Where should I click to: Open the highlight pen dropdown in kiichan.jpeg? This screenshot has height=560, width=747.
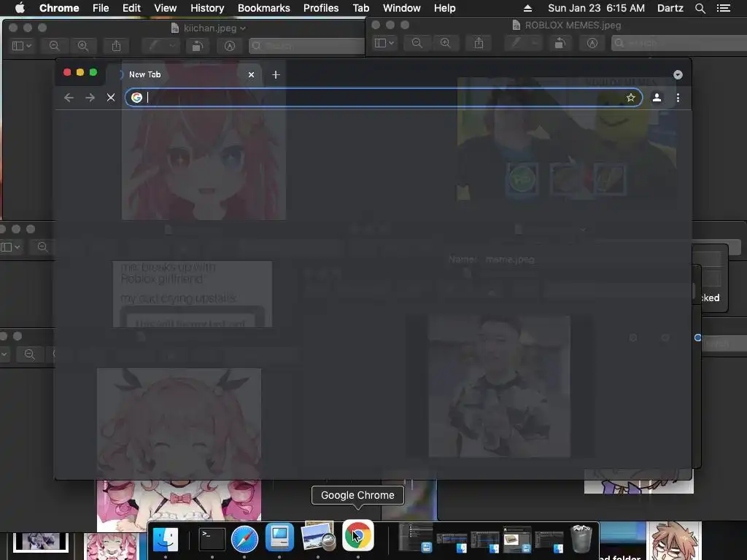point(172,46)
